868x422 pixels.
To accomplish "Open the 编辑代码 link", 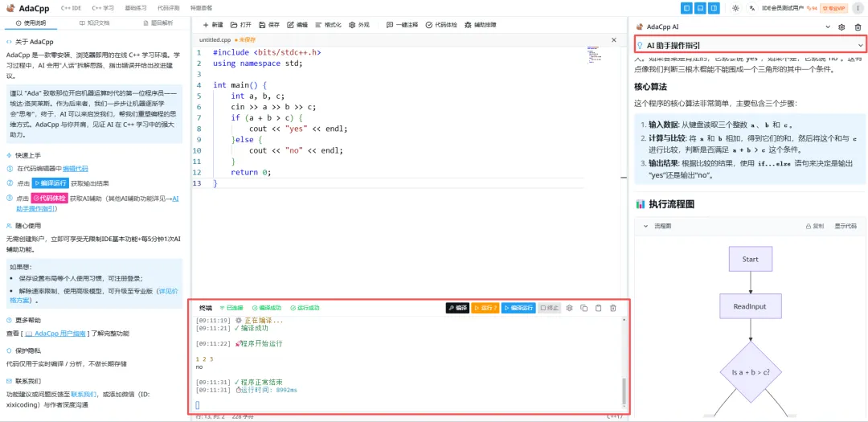I will [75, 169].
